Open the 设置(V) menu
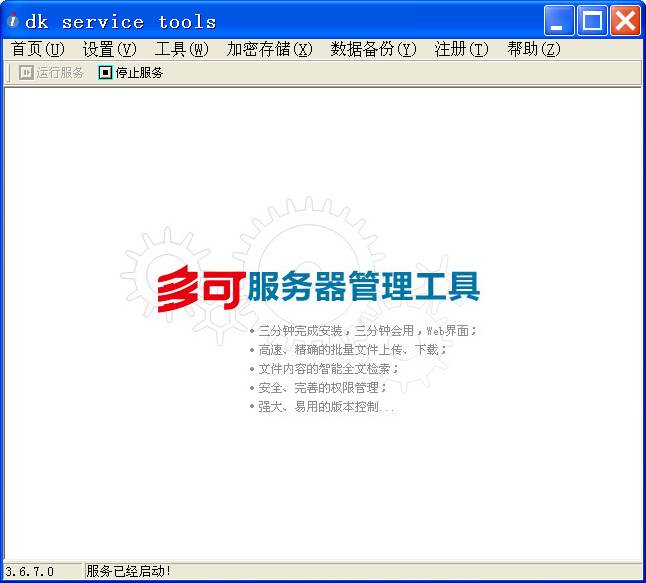 click(110, 49)
